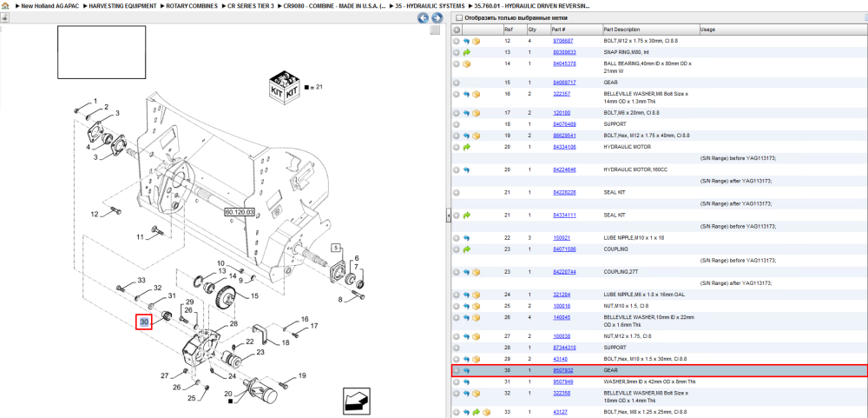Viewport: 868px width, 418px height.
Task: Select the COUPLING,27T description text
Action: pos(621,272)
